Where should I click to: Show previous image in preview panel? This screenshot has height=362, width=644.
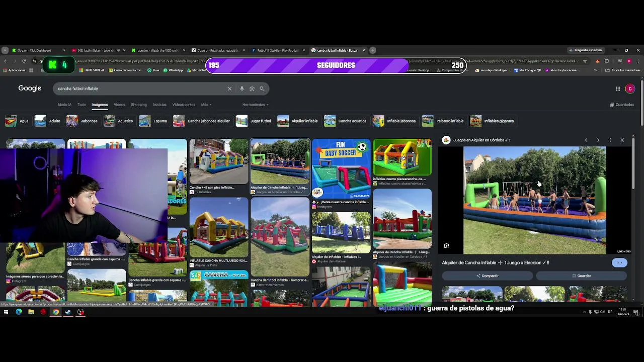[x=586, y=140]
